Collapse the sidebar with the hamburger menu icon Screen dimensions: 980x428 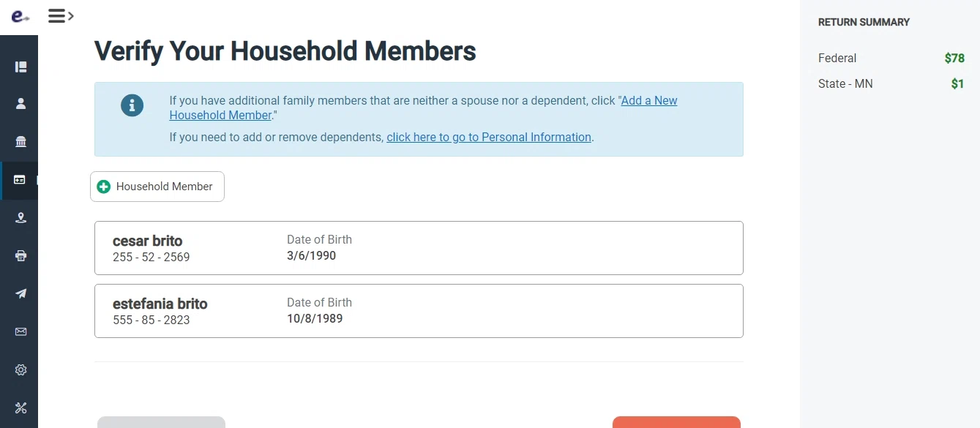click(60, 15)
